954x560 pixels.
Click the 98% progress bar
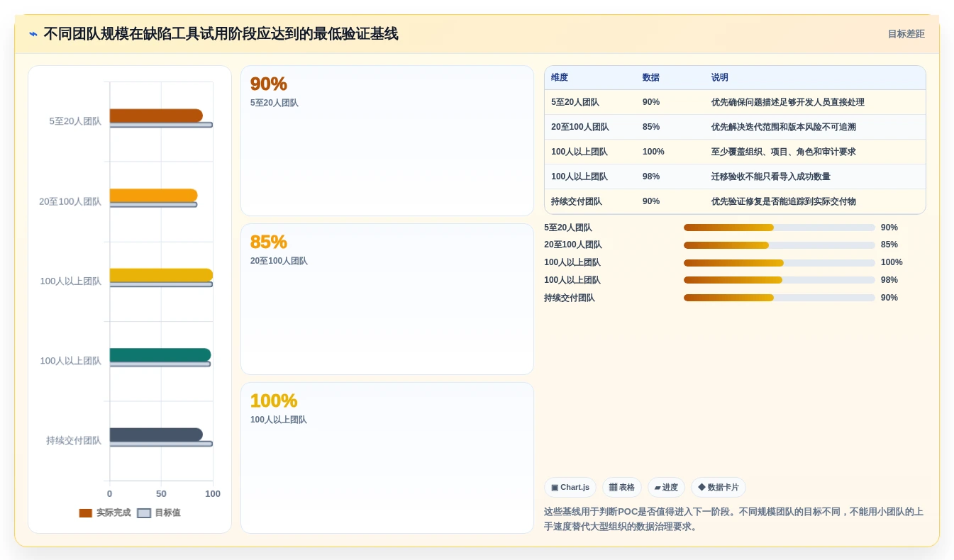pyautogui.click(x=779, y=280)
